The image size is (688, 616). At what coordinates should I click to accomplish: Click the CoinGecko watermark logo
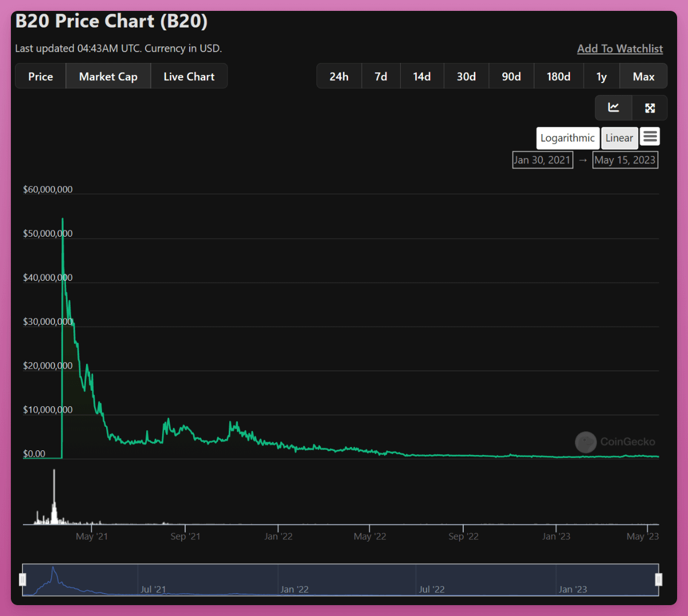pyautogui.click(x=586, y=442)
